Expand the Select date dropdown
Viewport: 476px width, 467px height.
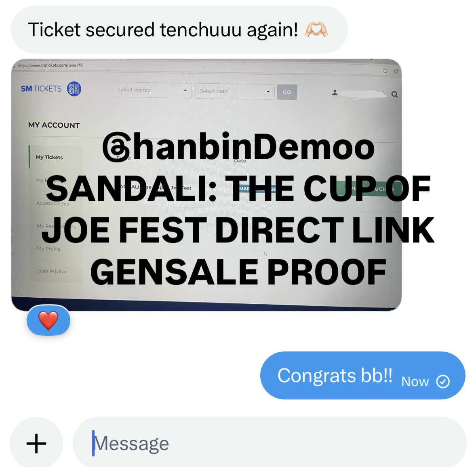click(235, 91)
